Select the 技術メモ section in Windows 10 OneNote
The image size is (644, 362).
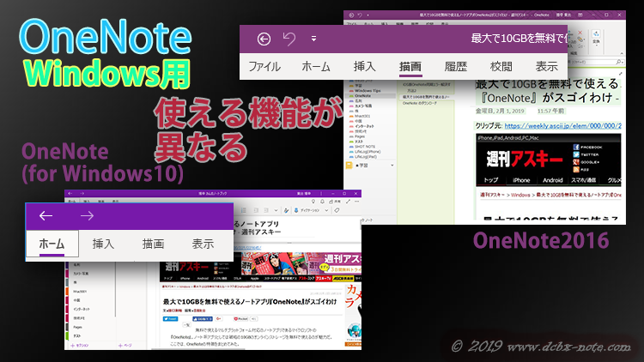(78, 318)
